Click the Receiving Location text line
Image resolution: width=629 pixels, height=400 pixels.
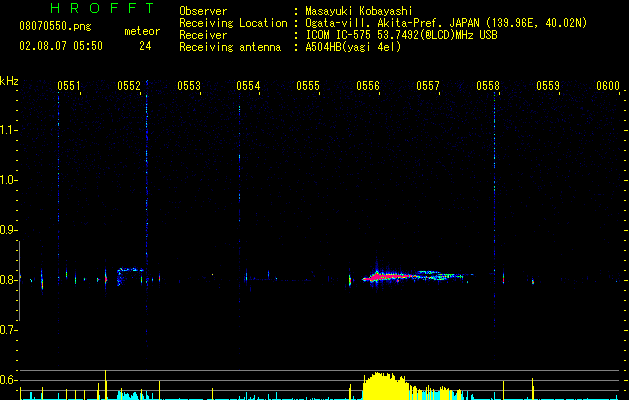383,23
